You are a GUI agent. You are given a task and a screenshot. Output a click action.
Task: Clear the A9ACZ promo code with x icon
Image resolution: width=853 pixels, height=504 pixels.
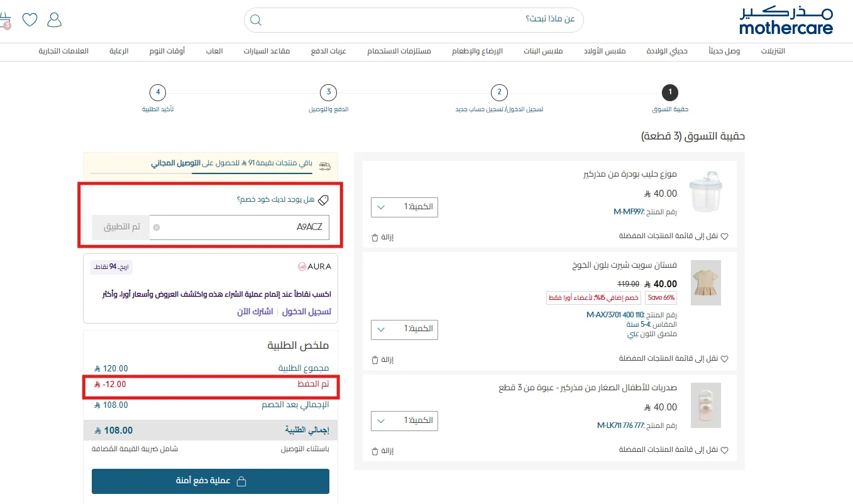pos(157,227)
